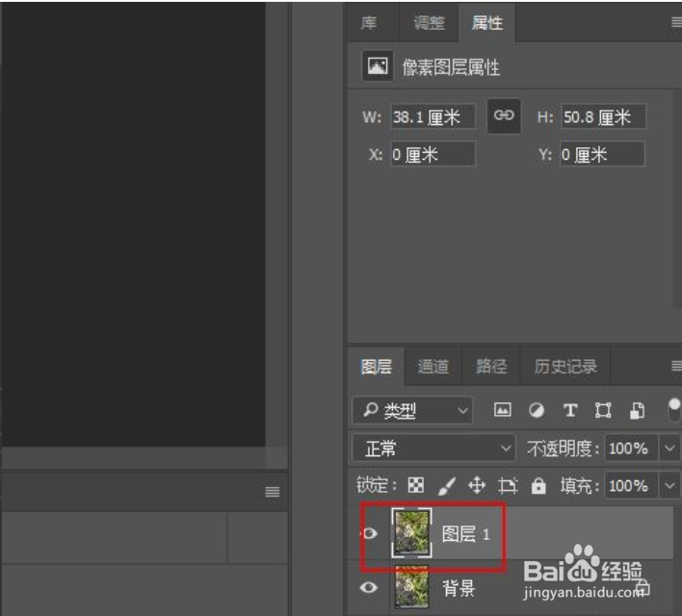The width and height of the screenshot is (682, 616).
Task: Click the pixel layer properties icon
Action: coord(378,66)
